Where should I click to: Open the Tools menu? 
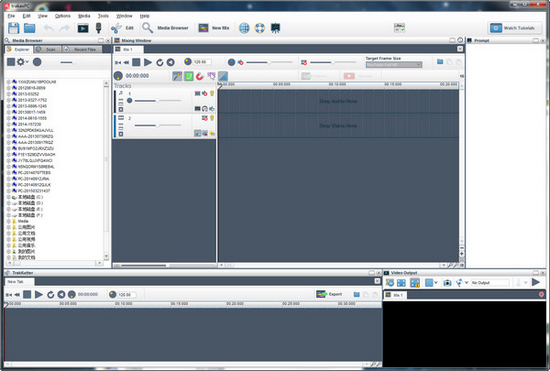[103, 16]
